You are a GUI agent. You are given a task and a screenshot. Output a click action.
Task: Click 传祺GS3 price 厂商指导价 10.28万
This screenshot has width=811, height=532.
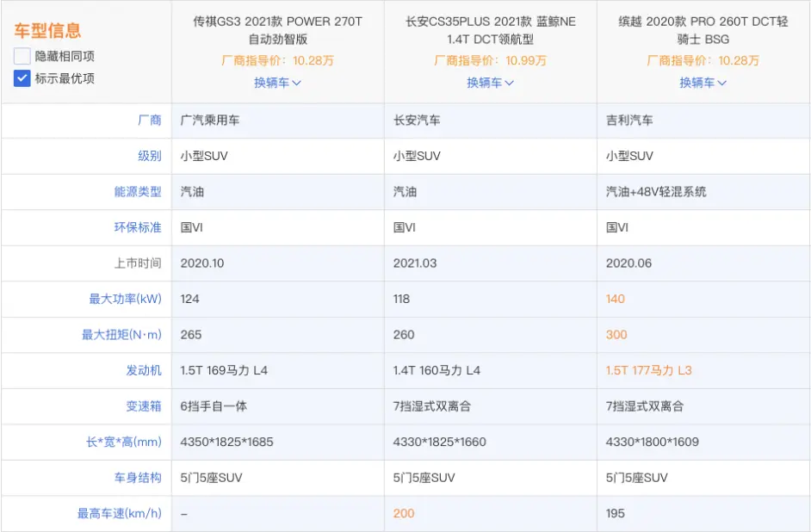point(278,60)
